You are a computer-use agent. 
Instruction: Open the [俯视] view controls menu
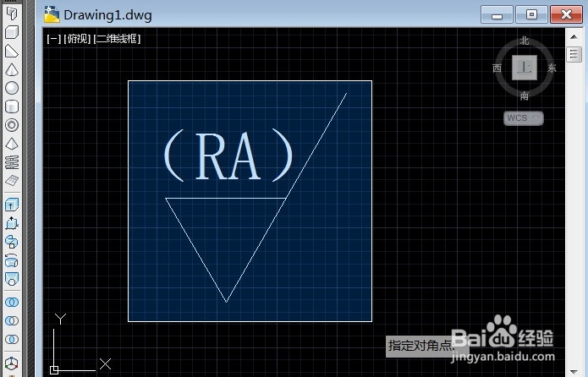point(77,39)
